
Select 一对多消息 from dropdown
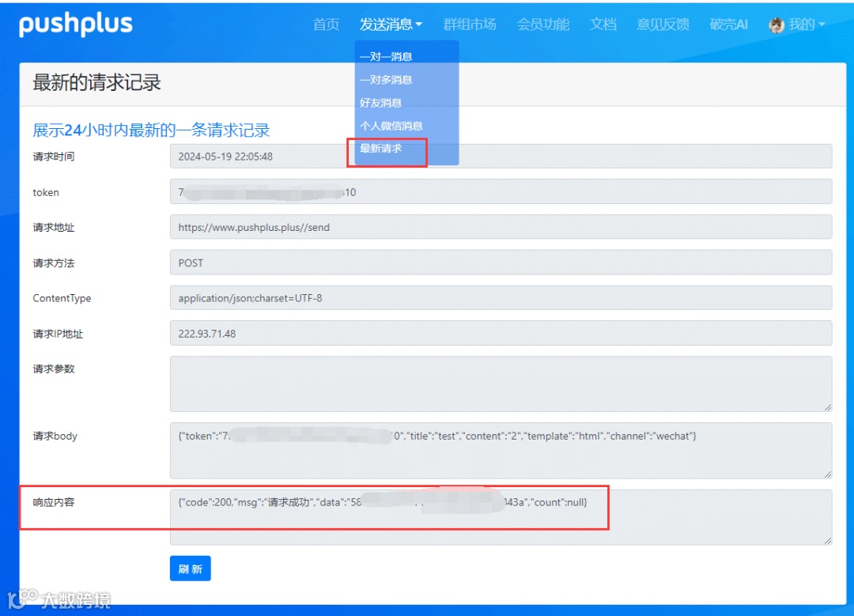(x=386, y=80)
